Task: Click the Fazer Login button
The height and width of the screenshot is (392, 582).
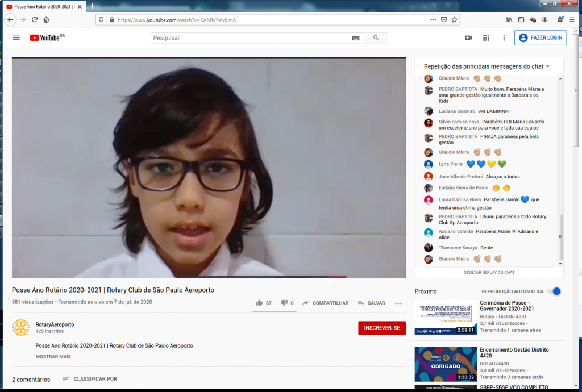Action: 540,38
